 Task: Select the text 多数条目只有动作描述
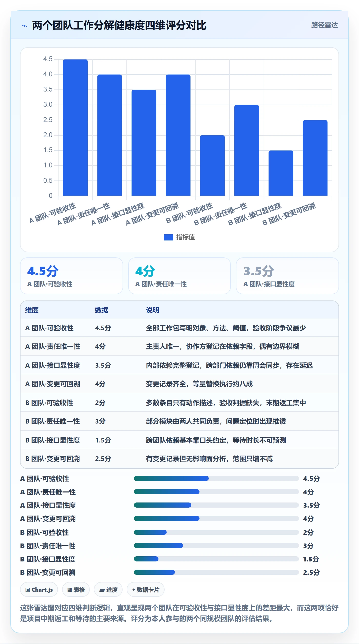click(179, 403)
